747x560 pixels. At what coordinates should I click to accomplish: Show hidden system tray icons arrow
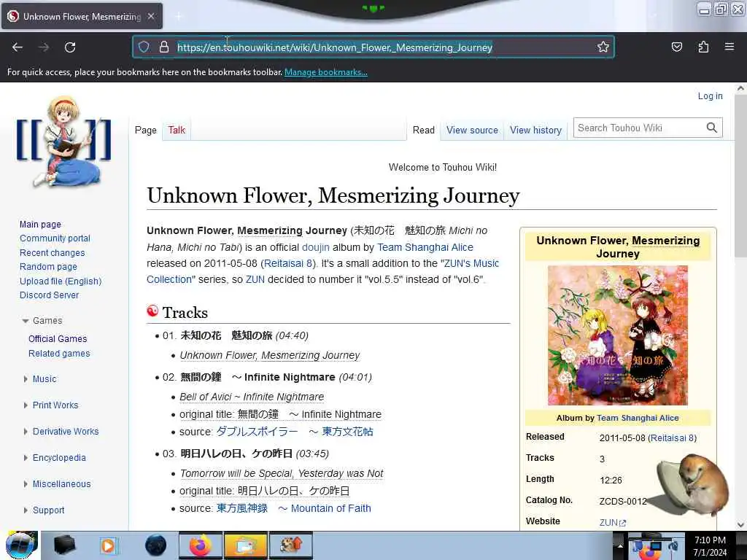[x=620, y=545]
